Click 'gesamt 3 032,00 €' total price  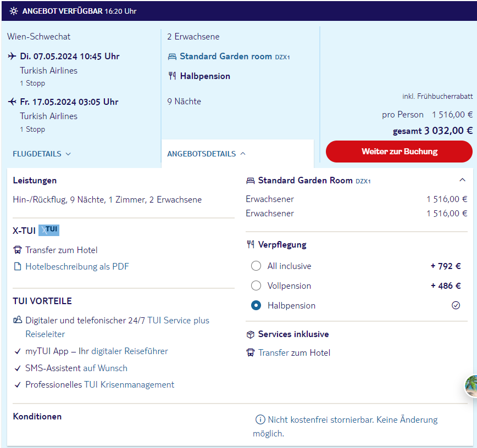(x=432, y=131)
